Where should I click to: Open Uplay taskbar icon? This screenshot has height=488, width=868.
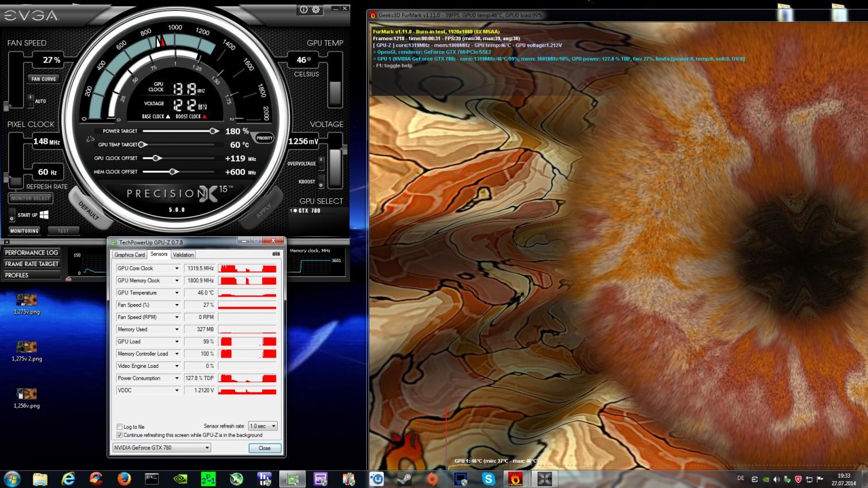point(377,478)
